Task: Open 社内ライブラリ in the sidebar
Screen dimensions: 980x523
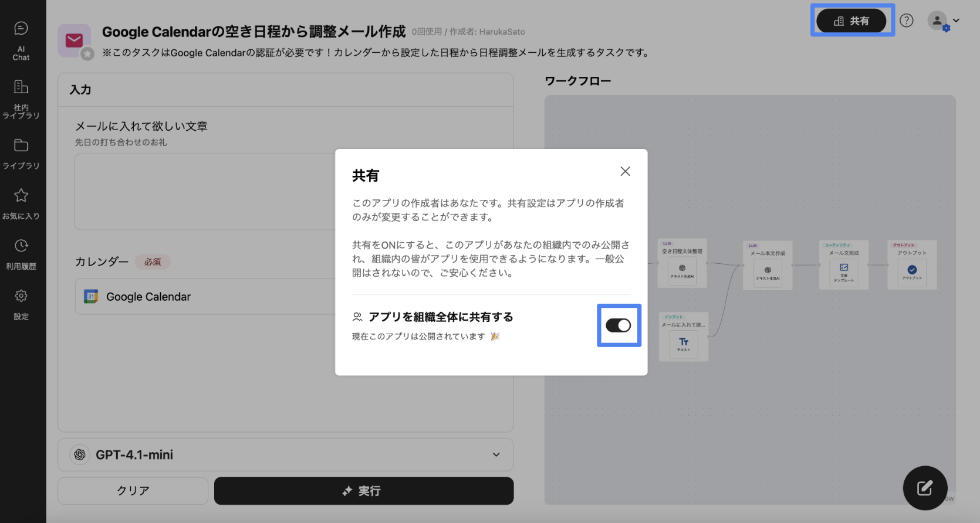Action: 21,97
